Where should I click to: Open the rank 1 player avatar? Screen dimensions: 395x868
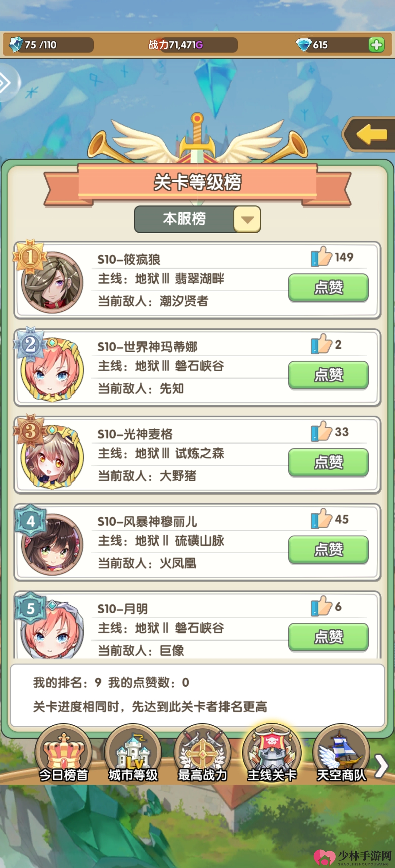(52, 282)
